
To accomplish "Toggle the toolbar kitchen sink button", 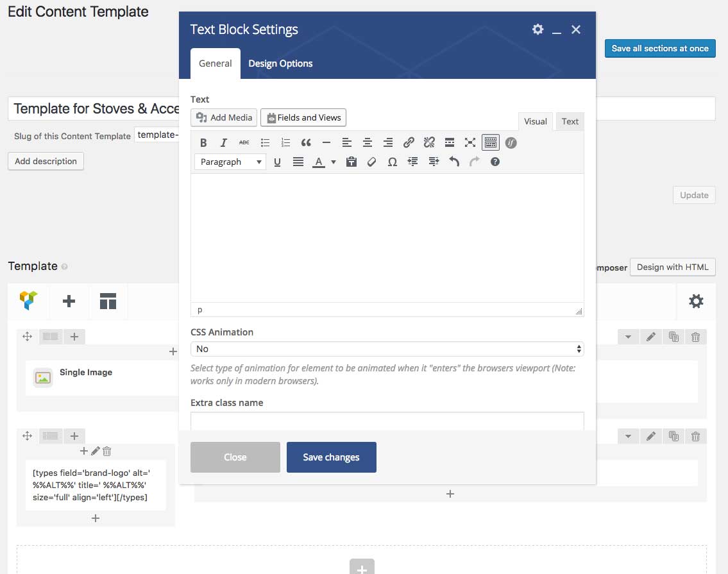I will pyautogui.click(x=491, y=143).
